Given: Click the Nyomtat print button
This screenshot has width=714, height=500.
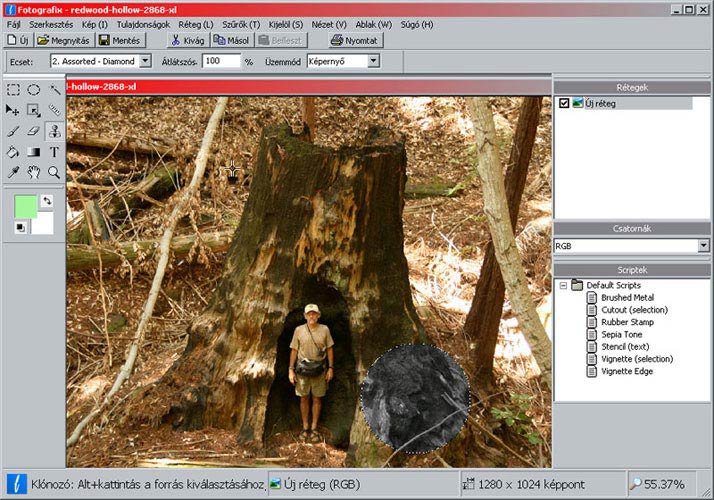Looking at the screenshot, I should 355,40.
